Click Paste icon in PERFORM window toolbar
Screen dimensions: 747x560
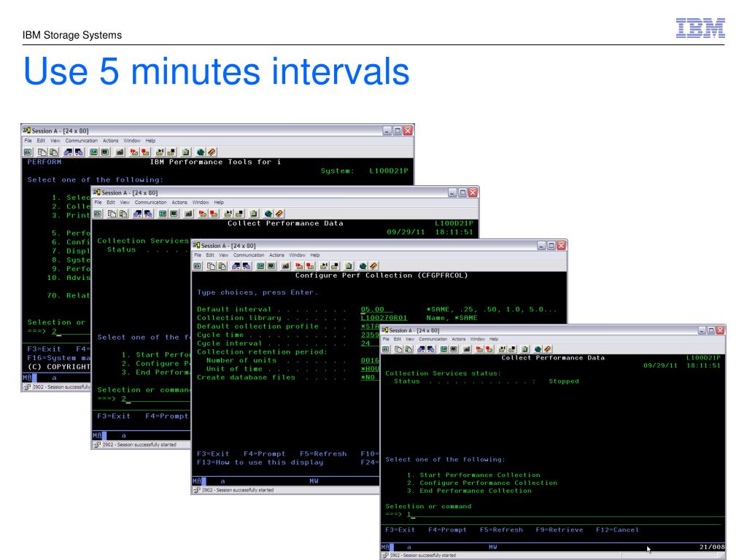53,152
